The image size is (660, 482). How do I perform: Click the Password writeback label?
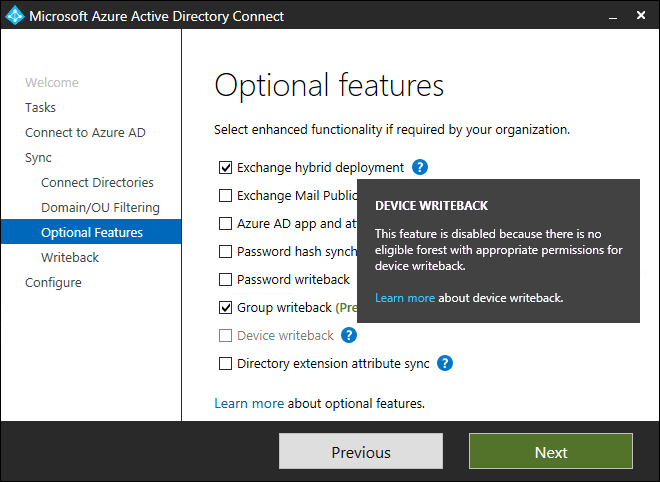pyautogui.click(x=293, y=280)
